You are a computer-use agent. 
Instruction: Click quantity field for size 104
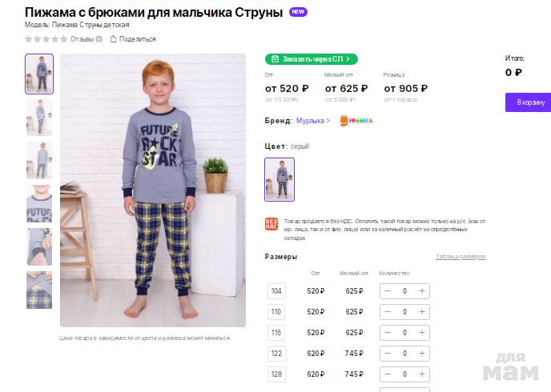tap(404, 291)
